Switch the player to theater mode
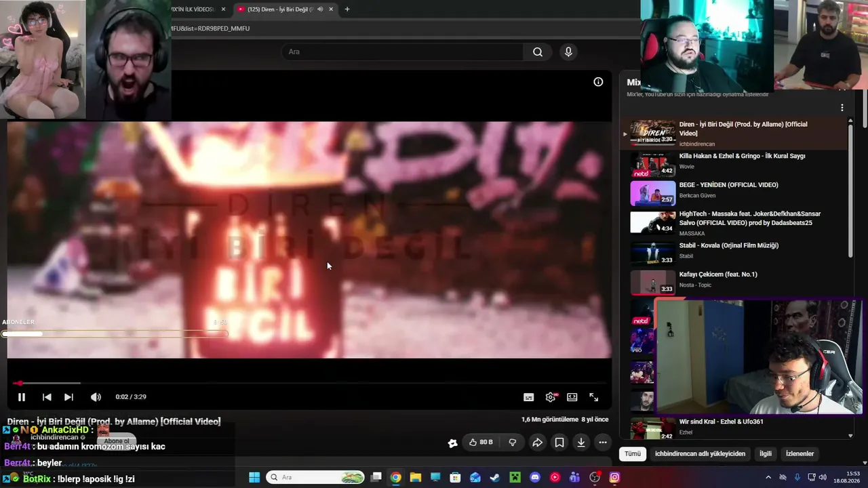The width and height of the screenshot is (868, 488). [572, 397]
